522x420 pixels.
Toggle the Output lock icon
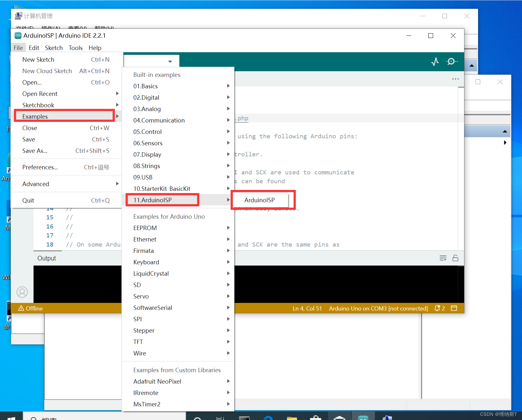click(455, 258)
